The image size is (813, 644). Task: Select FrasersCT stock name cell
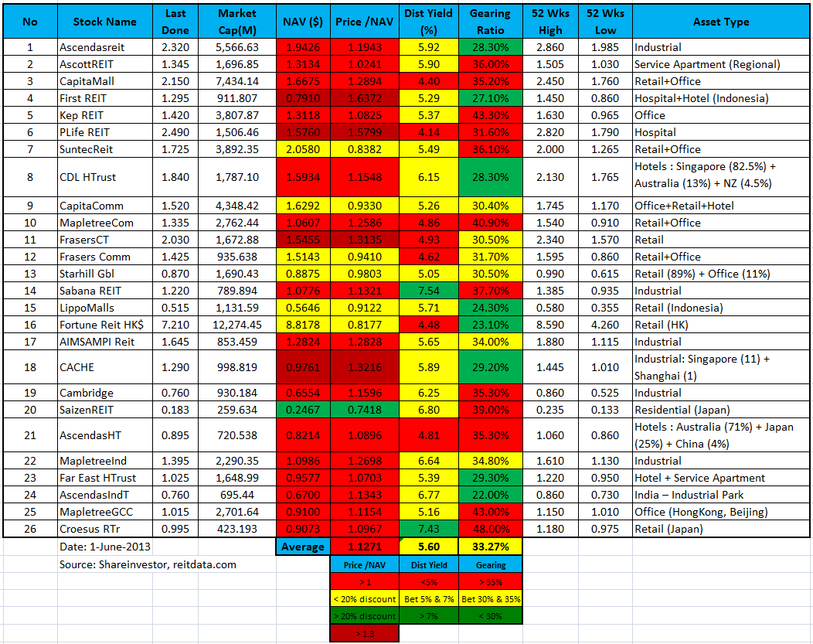(105, 240)
